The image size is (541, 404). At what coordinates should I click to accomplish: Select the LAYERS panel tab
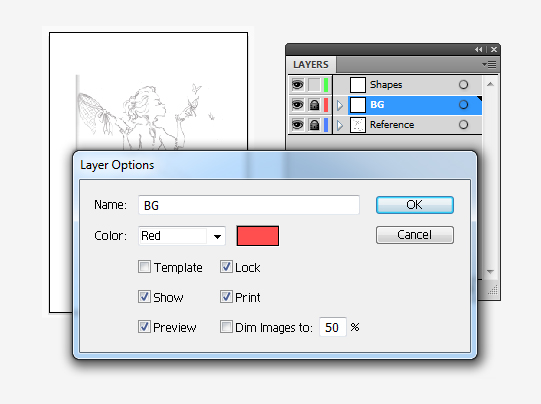click(x=311, y=65)
